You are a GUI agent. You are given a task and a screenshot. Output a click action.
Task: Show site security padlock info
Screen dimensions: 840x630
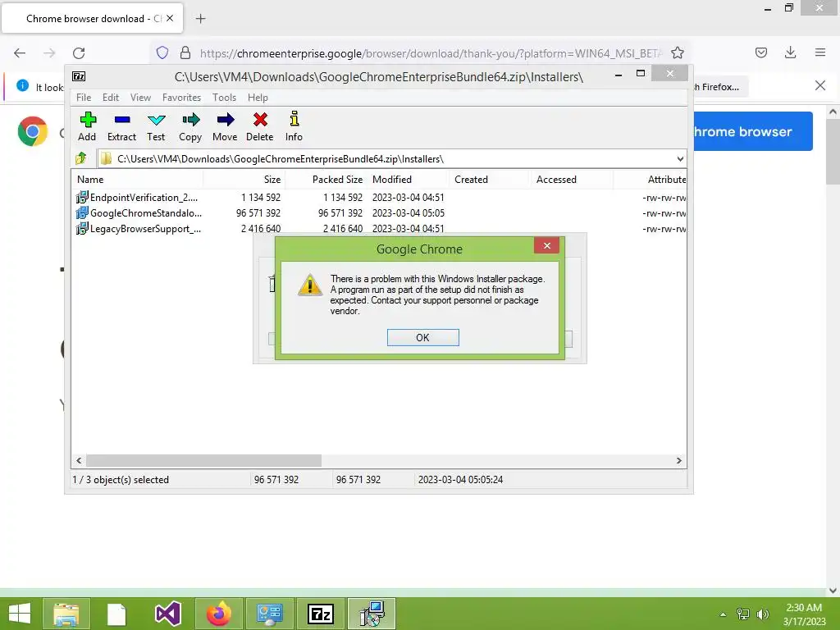point(185,52)
